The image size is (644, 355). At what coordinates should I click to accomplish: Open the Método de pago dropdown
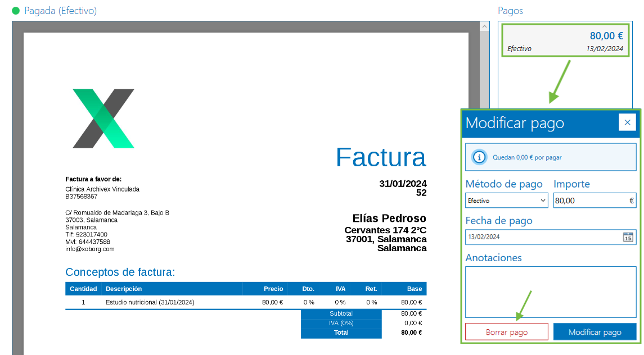point(543,200)
